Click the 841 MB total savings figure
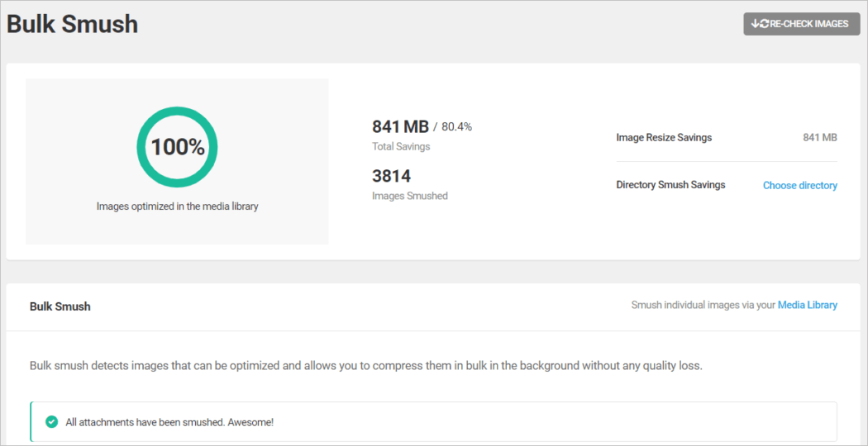 coord(400,126)
